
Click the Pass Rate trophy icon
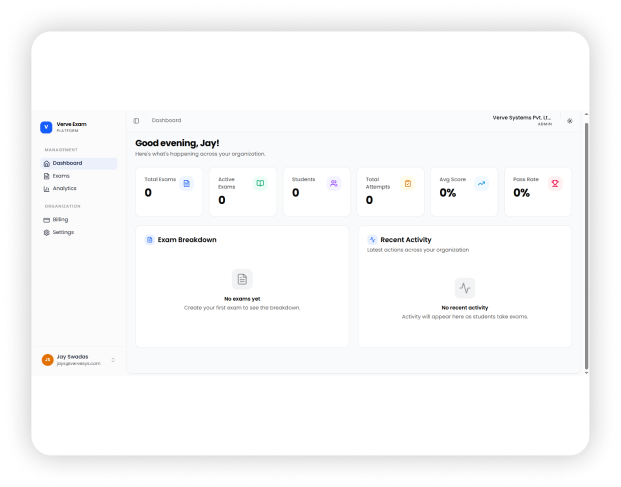(x=555, y=184)
